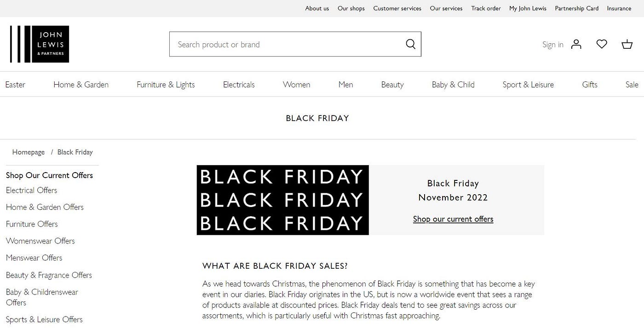Screen dimensions: 644x329
Task: Open the account profile icon
Action: (576, 44)
